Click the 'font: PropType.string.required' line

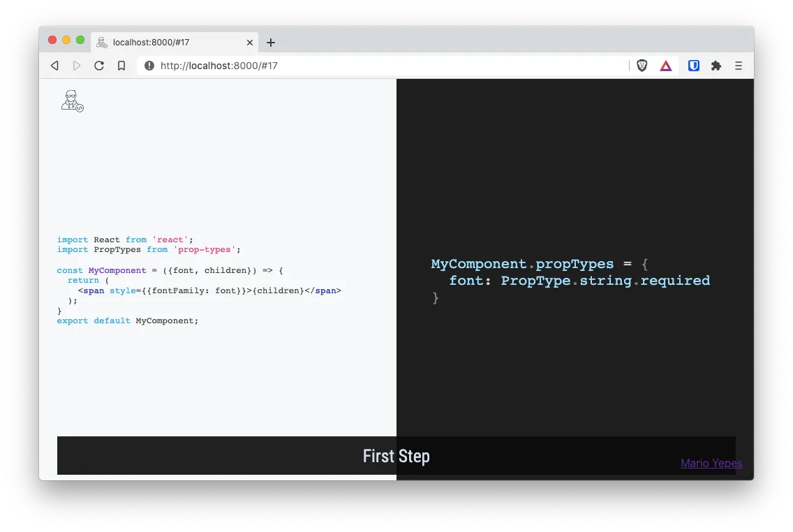(579, 281)
